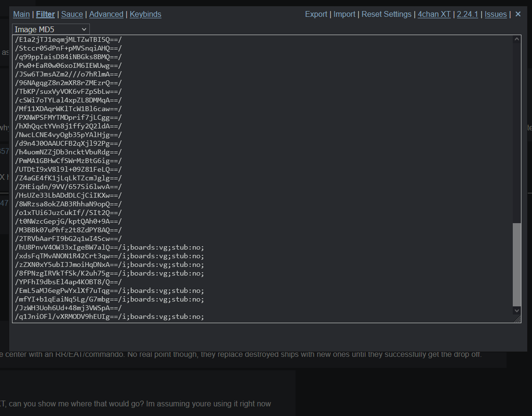Go to the Keybinds tab
532x416 pixels.
(145, 14)
